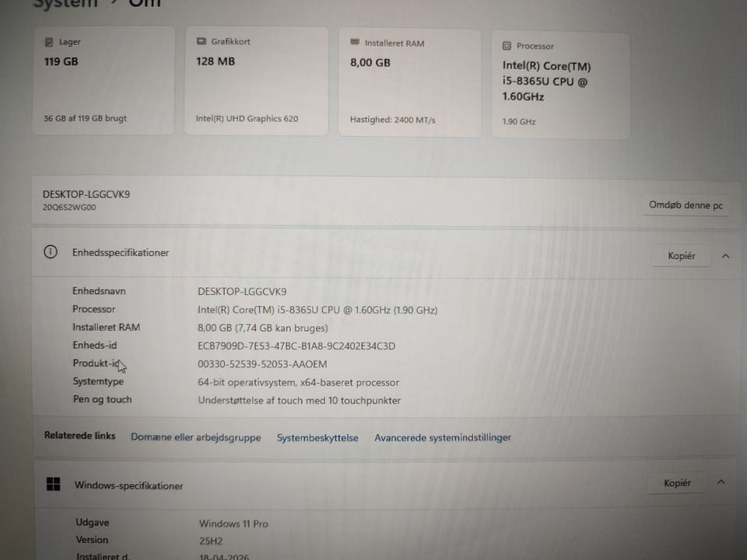
Task: Open Domæne eller arbejdsgruppe link
Action: (x=196, y=437)
